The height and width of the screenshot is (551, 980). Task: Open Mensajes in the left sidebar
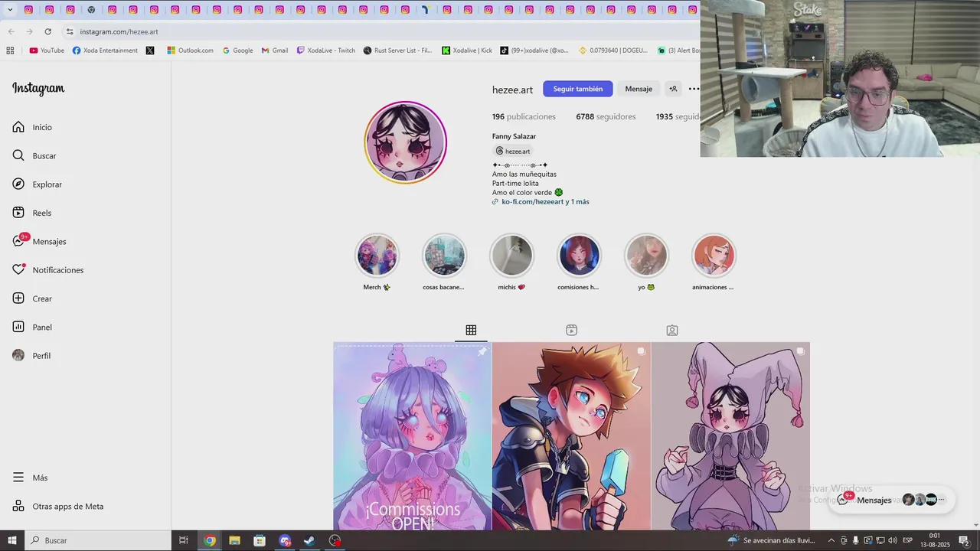[39, 241]
